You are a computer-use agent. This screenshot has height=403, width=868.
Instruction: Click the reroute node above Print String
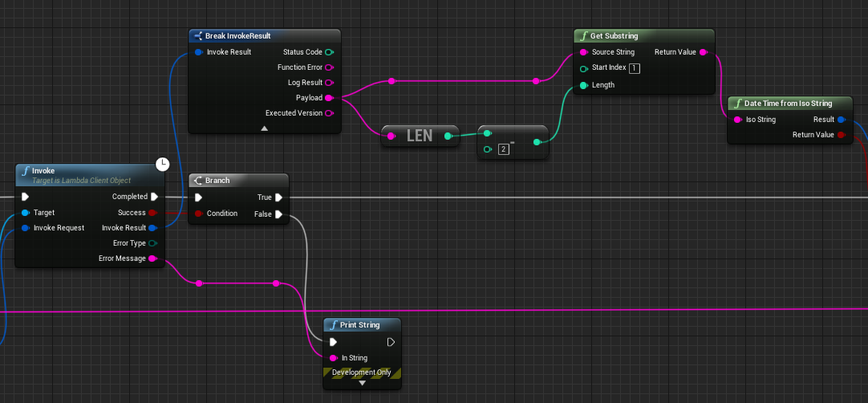coord(275,283)
